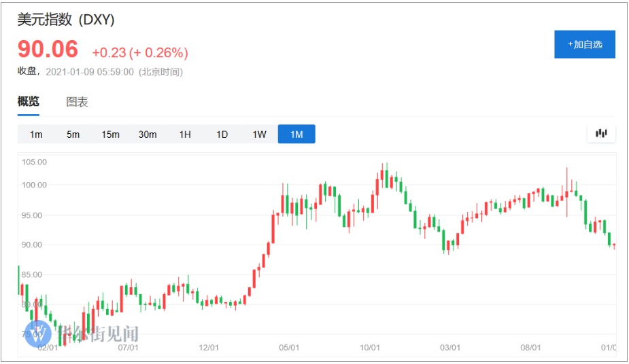Click the 05/01 date label on axis
Image resolution: width=629 pixels, height=364 pixels.
(289, 348)
